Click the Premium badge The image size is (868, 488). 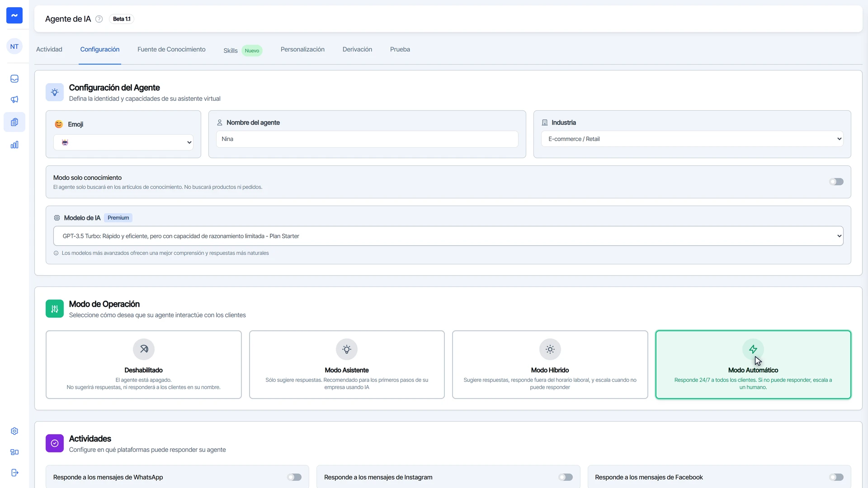coord(118,218)
